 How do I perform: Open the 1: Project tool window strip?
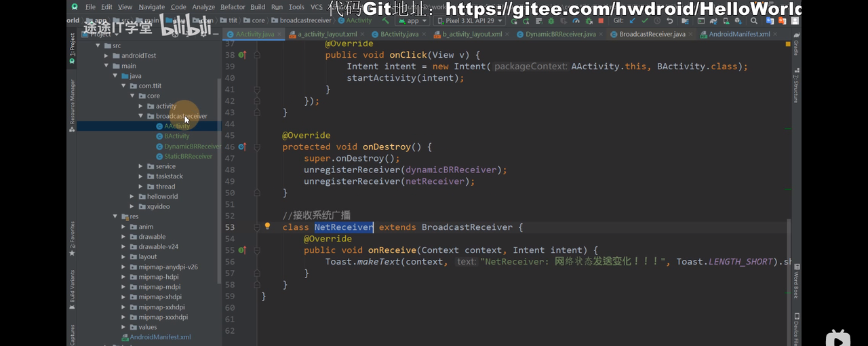coord(72,49)
